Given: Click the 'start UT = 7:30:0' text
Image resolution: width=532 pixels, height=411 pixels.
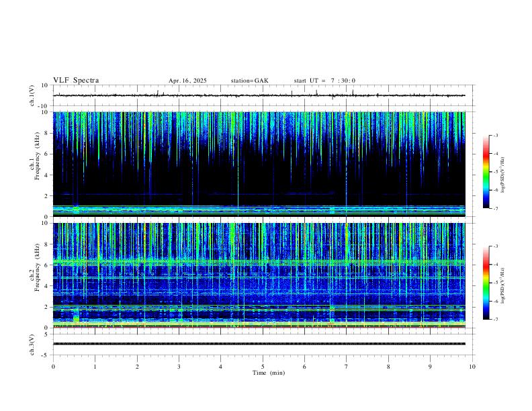Looking at the screenshot, I should [x=324, y=81].
